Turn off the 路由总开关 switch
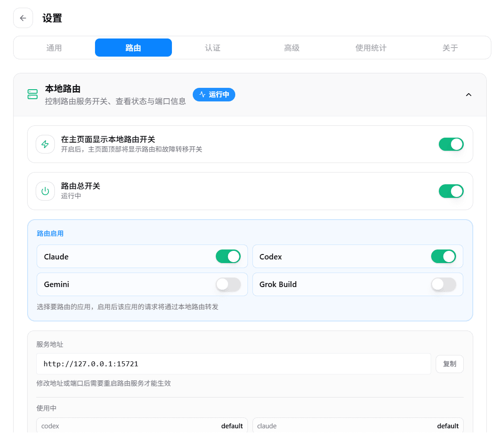Viewport: 504px width, 441px height. (451, 191)
